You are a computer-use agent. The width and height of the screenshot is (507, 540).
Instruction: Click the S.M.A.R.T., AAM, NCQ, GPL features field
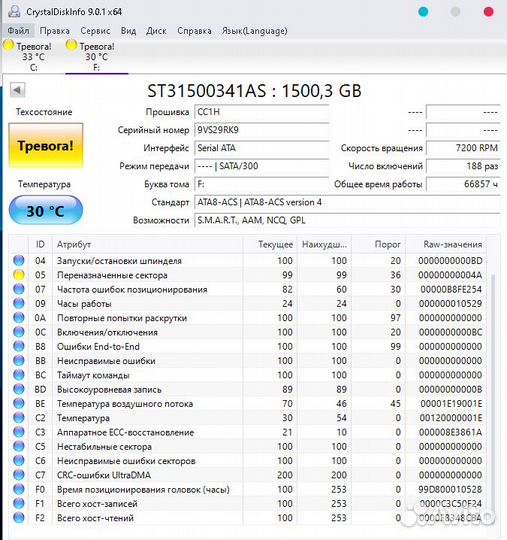347,220
